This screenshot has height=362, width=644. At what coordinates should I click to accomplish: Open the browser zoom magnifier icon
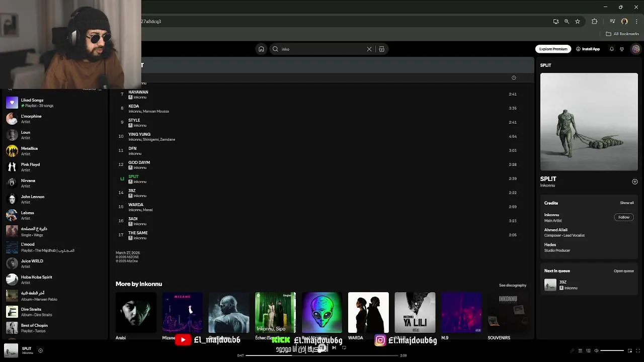pos(567,21)
